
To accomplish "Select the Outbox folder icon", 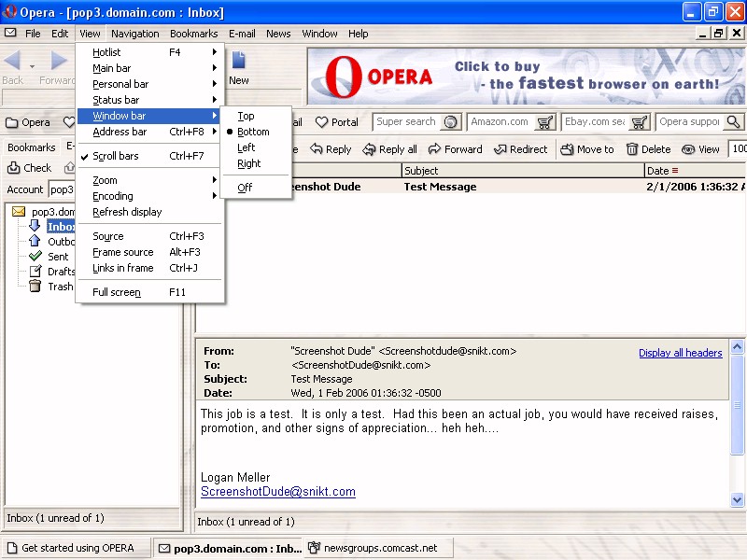I will [35, 241].
